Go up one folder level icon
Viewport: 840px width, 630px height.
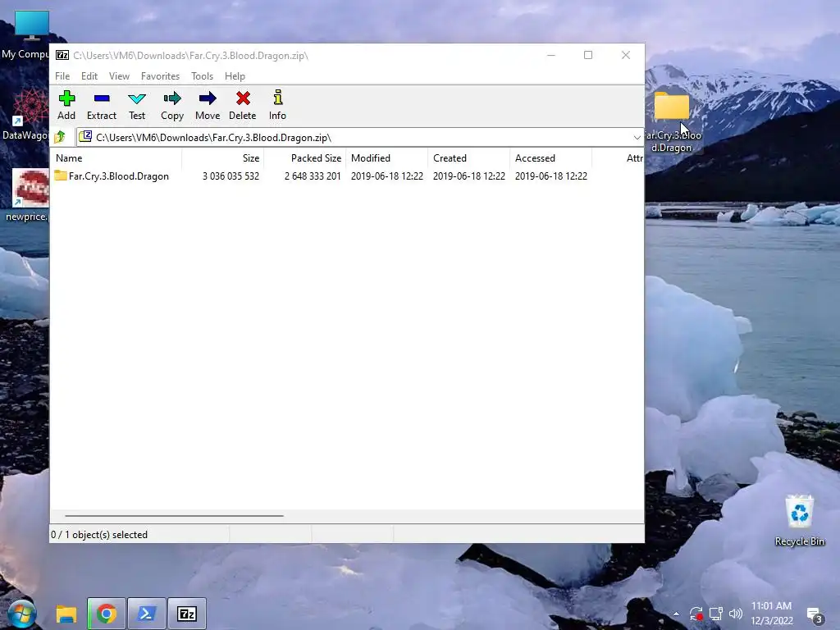[x=60, y=137]
